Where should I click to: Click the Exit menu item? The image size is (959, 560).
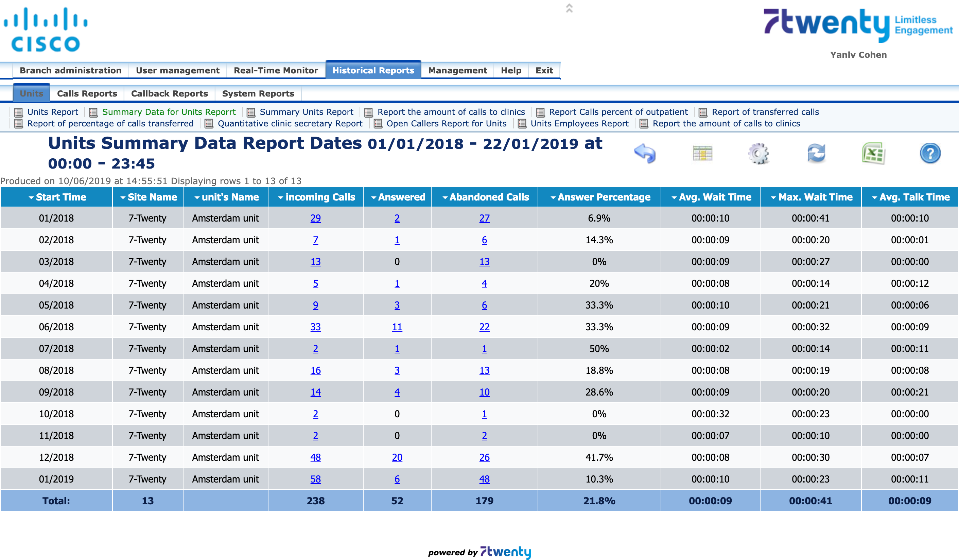point(544,70)
